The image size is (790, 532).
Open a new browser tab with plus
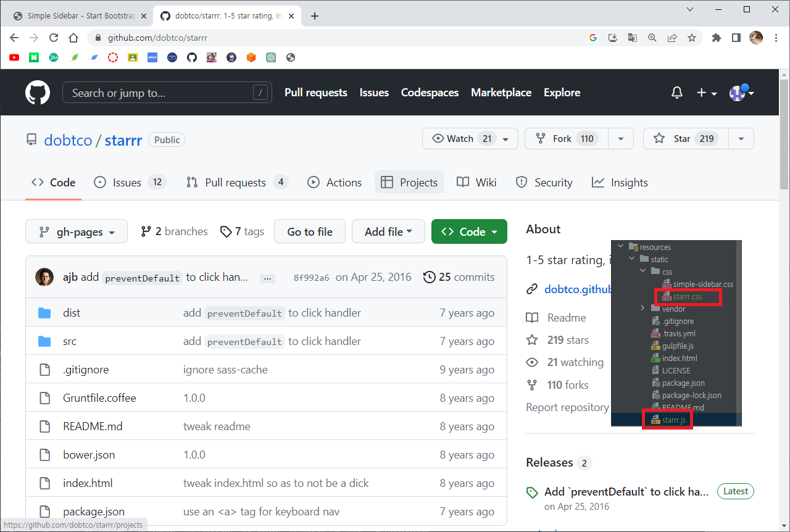coord(315,16)
